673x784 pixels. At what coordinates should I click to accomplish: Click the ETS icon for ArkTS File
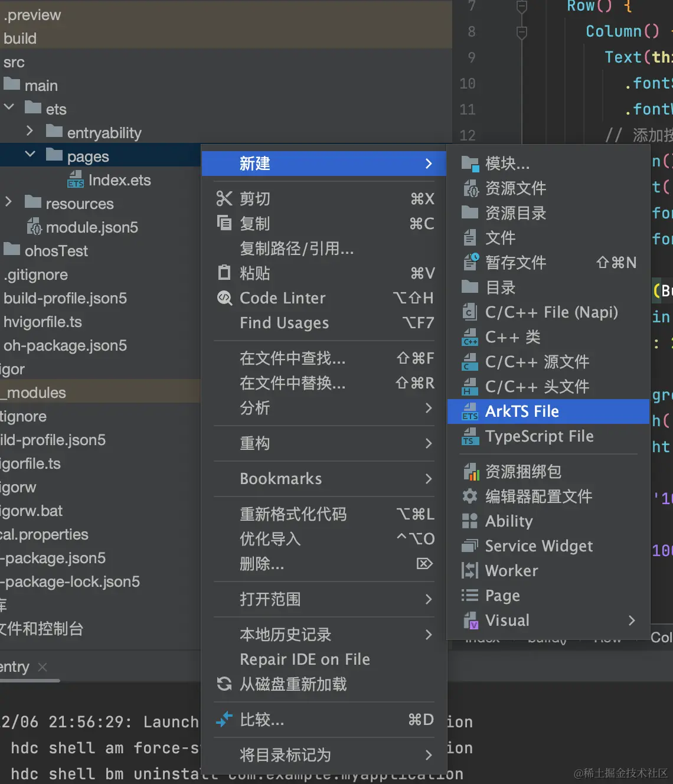coord(470,411)
